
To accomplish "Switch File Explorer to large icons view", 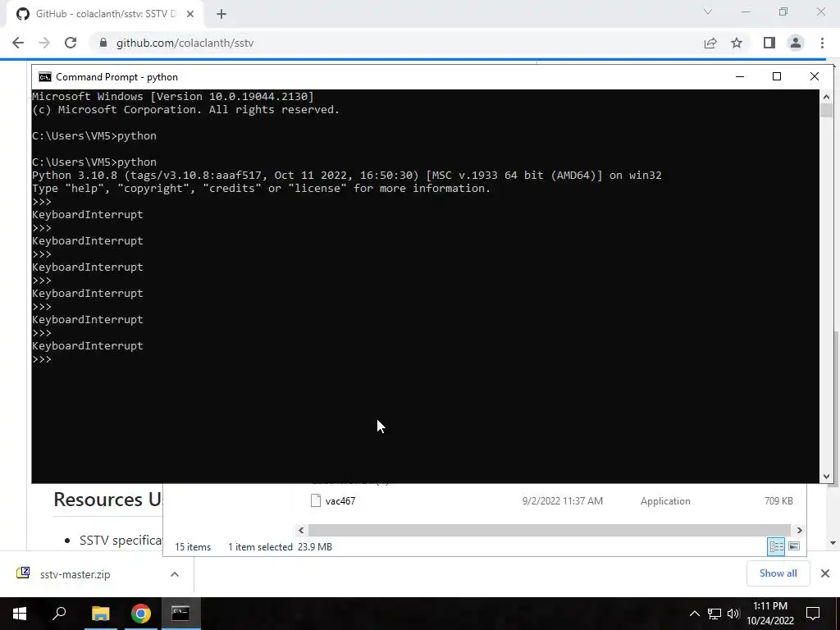I will click(794, 546).
